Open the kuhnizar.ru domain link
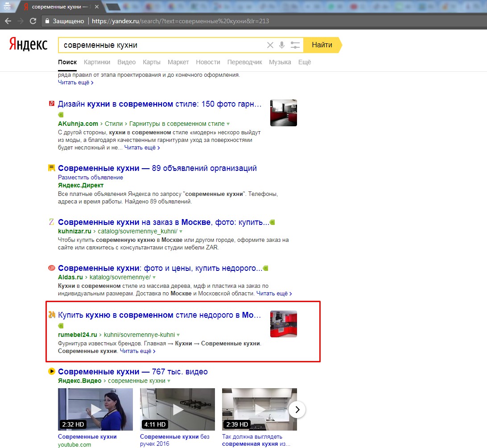Viewport: 487px width, 448px height. tap(74, 232)
